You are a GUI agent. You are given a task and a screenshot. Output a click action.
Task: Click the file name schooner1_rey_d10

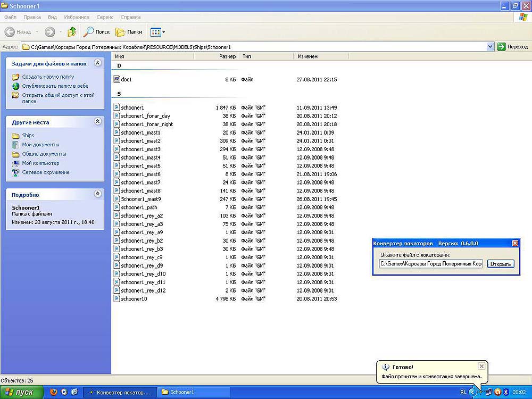point(143,274)
